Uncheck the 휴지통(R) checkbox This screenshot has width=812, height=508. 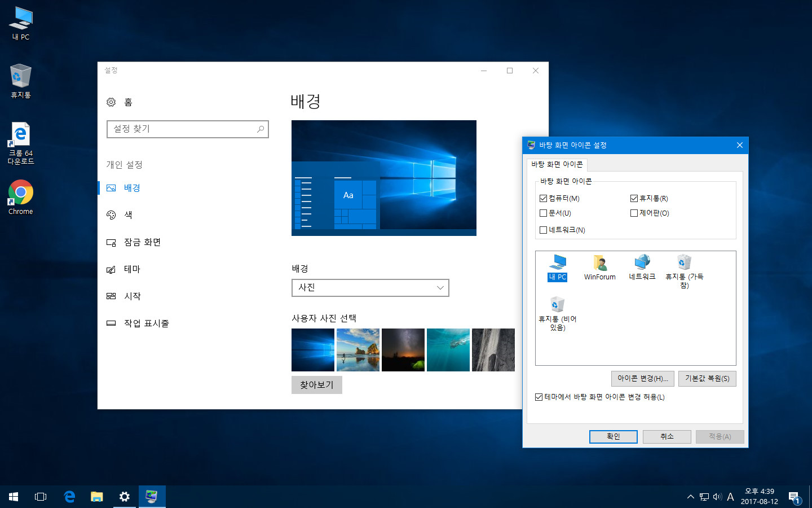pos(634,199)
